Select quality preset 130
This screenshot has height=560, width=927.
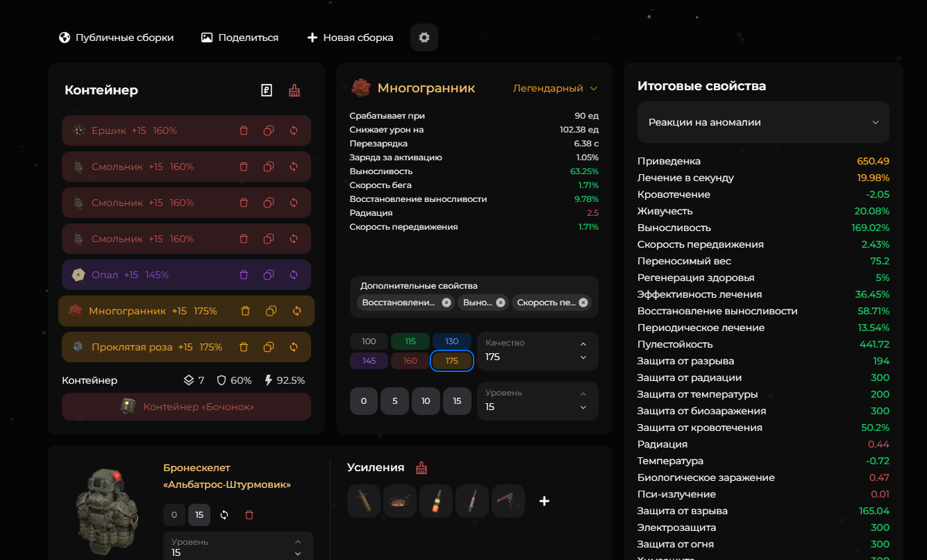click(452, 341)
